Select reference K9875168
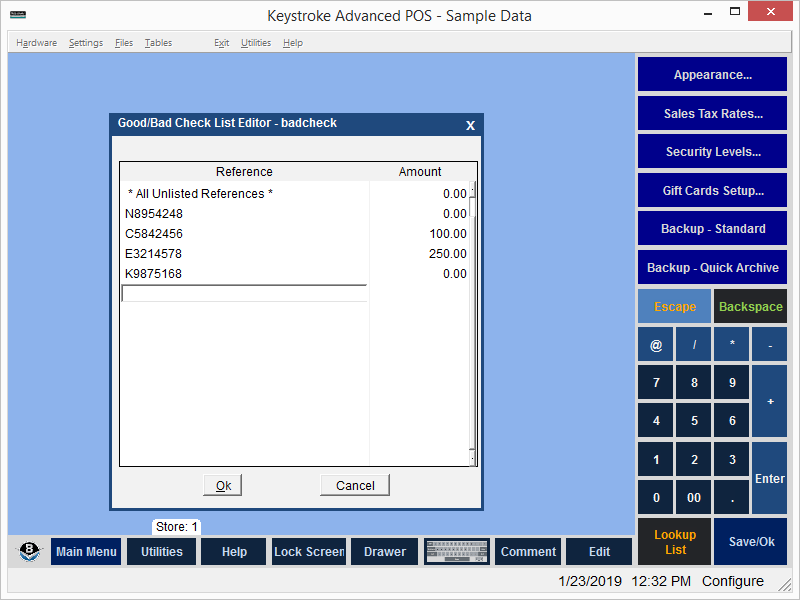The image size is (800, 600). 295,273
